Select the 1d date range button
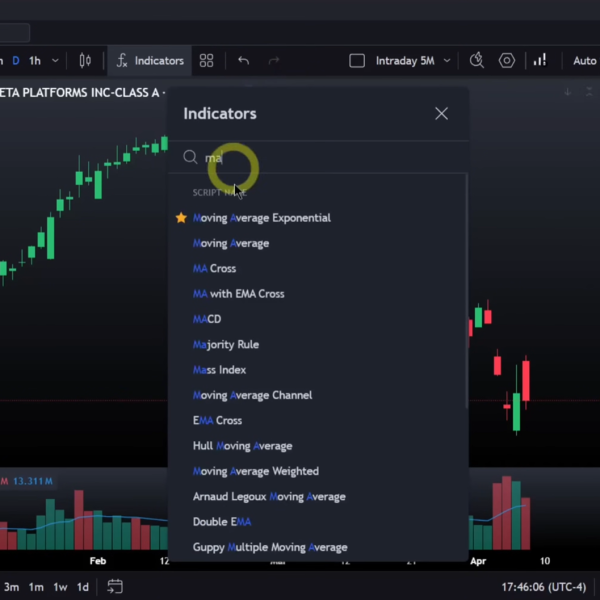Image resolution: width=600 pixels, height=600 pixels. 83,586
